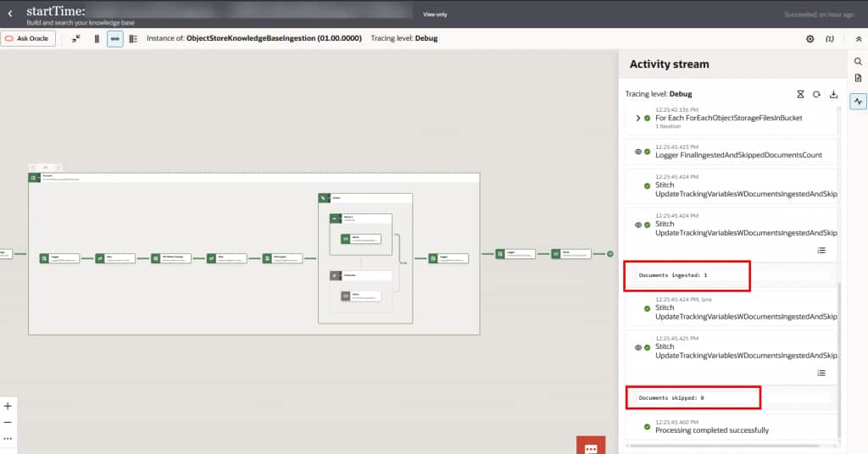Download the Activity stream log
The width and height of the screenshot is (868, 454).
834,95
